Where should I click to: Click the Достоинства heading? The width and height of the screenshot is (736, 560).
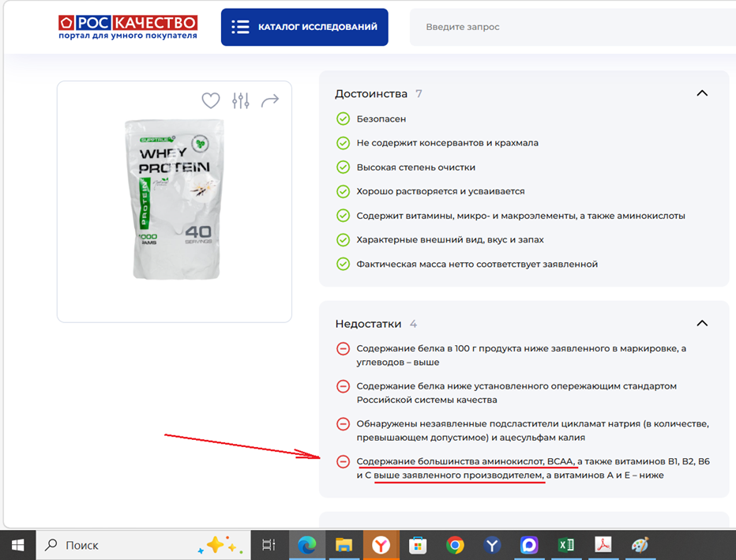(x=371, y=94)
